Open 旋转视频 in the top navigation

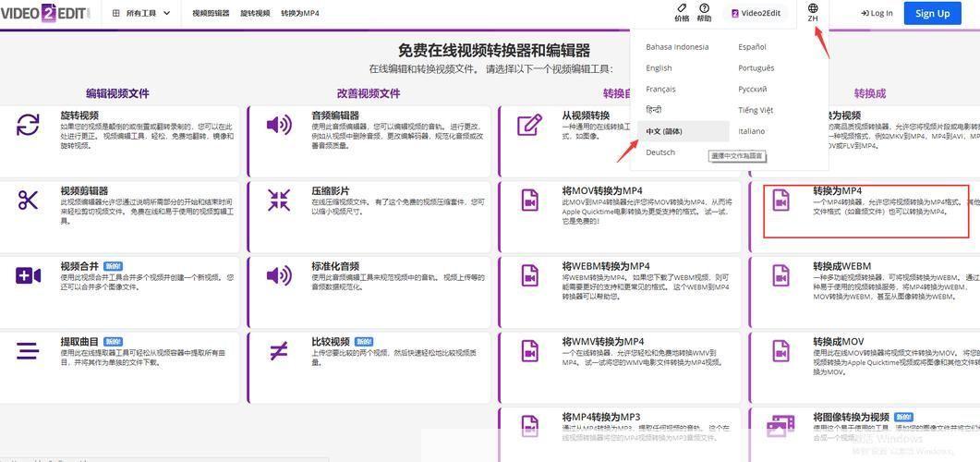tap(255, 13)
